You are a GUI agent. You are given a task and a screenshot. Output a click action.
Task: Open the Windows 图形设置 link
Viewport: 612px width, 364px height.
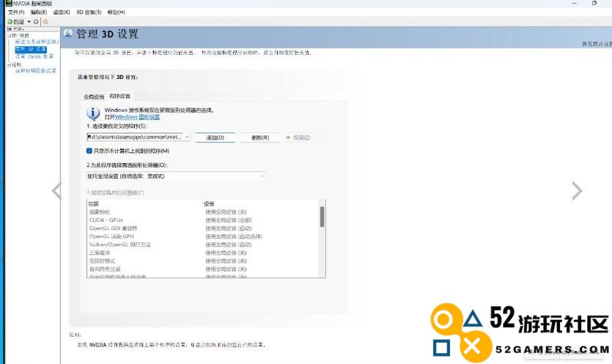137,116
